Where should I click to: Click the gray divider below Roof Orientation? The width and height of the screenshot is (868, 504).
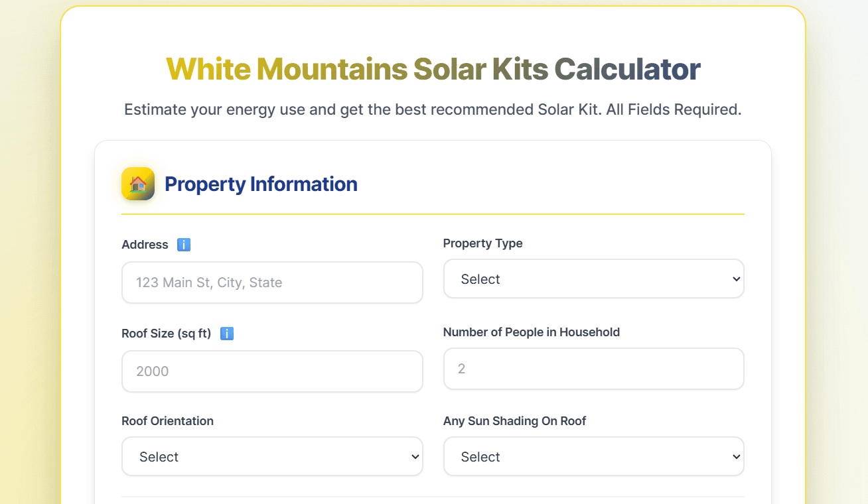(x=433, y=497)
